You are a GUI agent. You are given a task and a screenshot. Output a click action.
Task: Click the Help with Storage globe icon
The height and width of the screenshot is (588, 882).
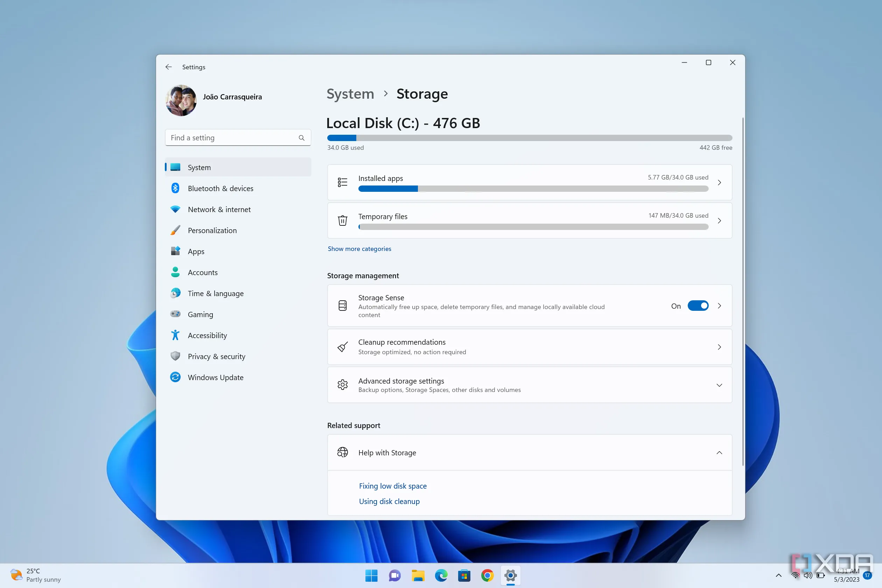coord(342,452)
